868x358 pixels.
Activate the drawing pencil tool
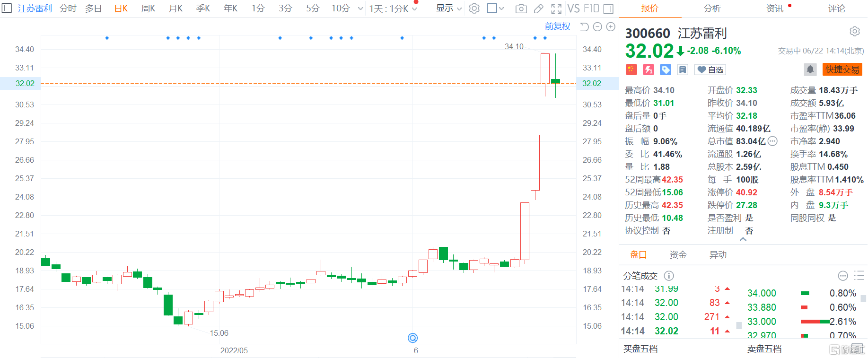[539, 9]
